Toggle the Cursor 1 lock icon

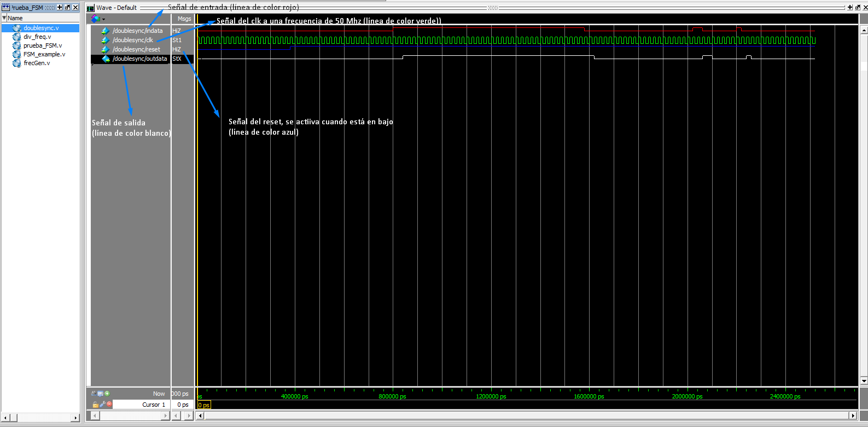tap(95, 404)
